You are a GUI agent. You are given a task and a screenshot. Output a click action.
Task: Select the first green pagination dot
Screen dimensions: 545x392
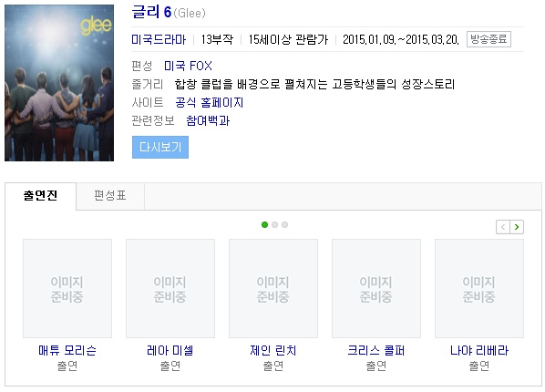(x=264, y=224)
